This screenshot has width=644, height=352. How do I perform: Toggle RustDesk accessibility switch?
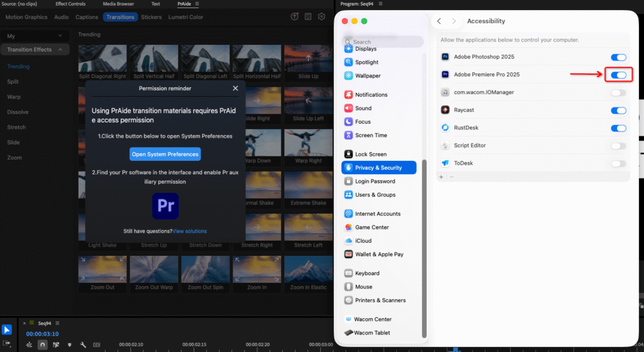618,128
